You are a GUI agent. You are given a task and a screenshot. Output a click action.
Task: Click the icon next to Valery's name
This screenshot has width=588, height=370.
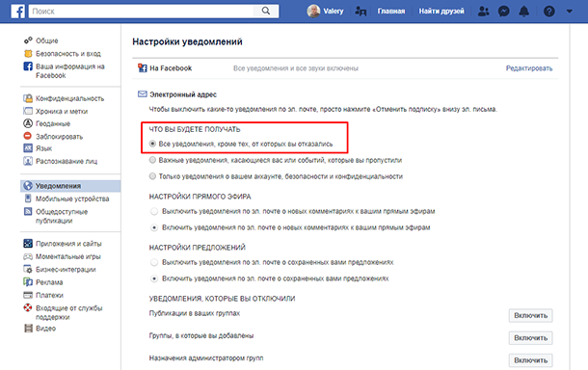pyautogui.click(x=361, y=12)
